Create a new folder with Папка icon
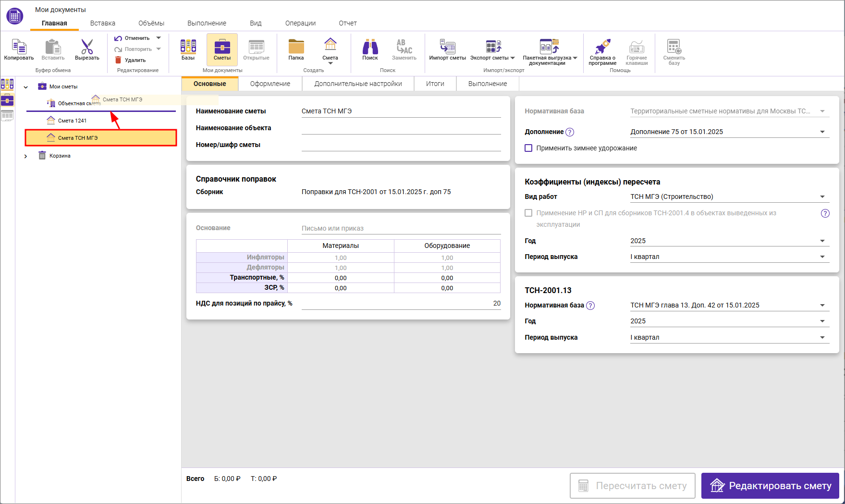Viewport: 845px width, 504px height. (x=296, y=47)
